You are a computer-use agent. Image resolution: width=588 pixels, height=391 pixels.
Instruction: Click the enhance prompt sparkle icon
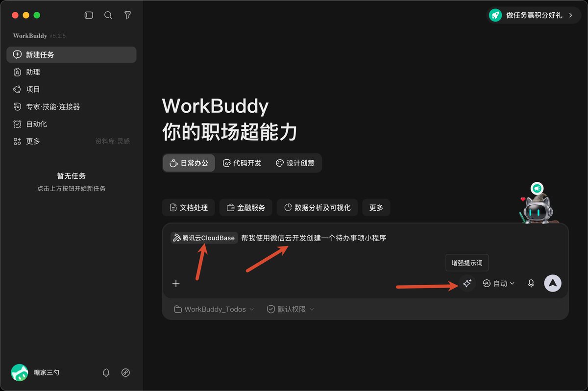467,283
